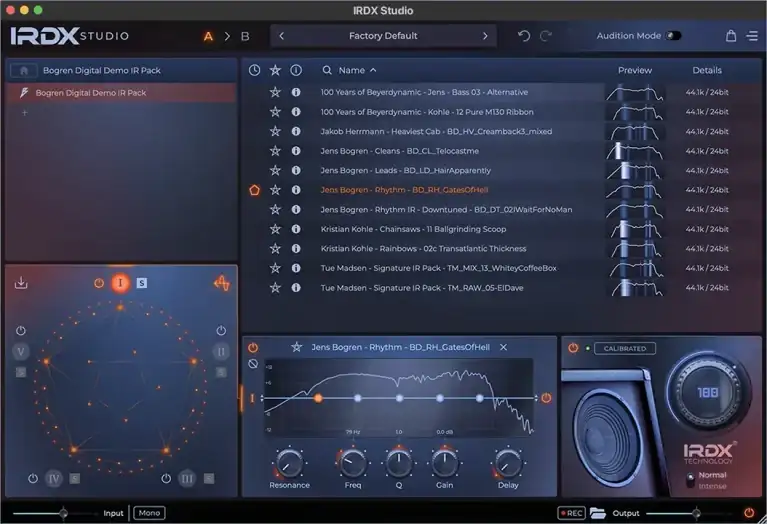The height and width of the screenshot is (524, 767).
Task: Toggle power for slot V
Action: pos(21,331)
